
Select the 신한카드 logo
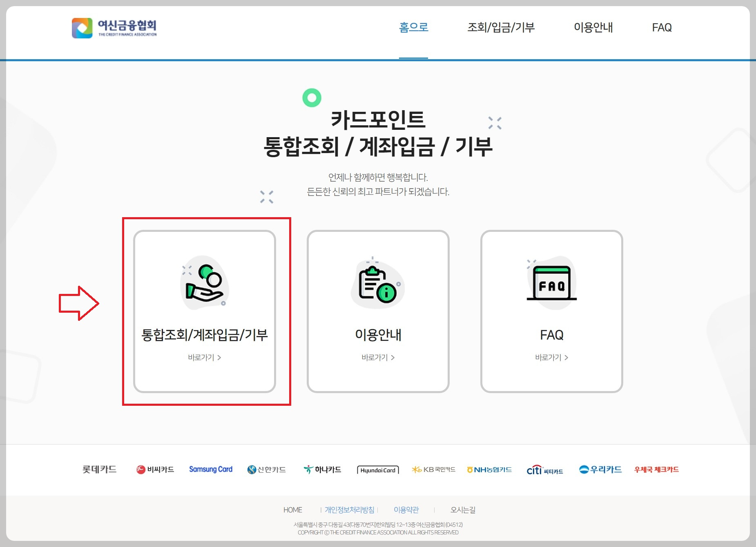pyautogui.click(x=266, y=469)
